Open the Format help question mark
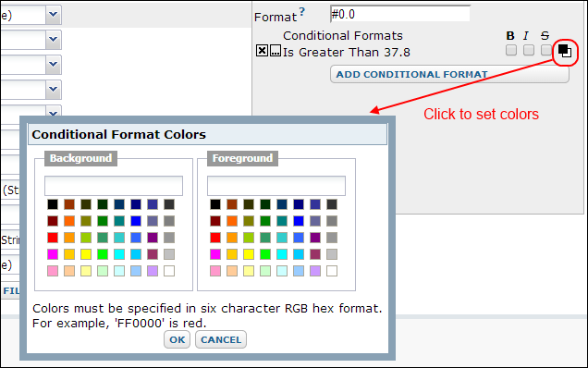Viewport: 588px width, 368px height. pos(302,12)
